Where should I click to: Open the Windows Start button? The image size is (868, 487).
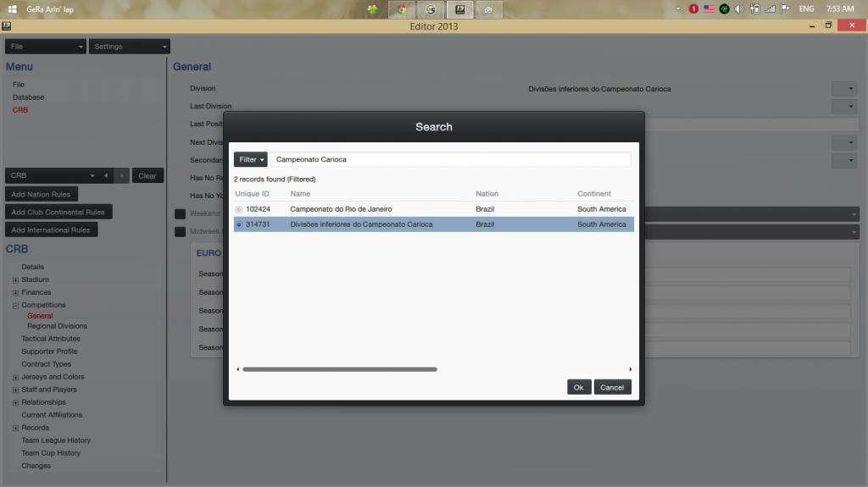click(12, 8)
